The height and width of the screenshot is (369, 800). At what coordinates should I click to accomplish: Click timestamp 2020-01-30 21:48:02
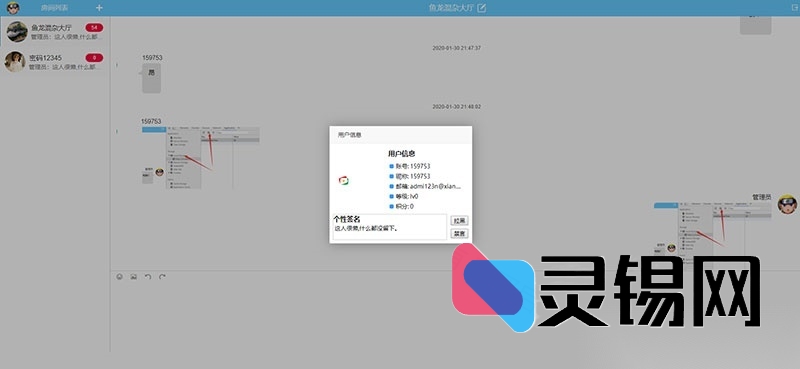(x=457, y=107)
